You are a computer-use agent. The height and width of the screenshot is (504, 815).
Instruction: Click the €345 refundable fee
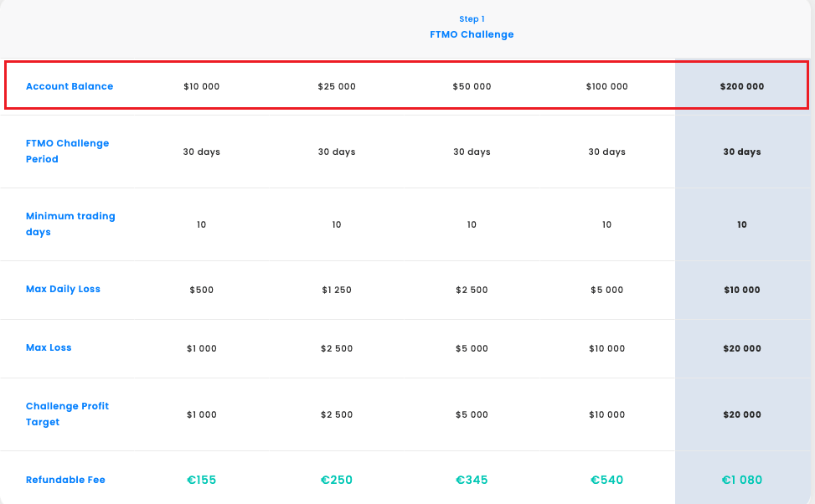pyautogui.click(x=472, y=480)
